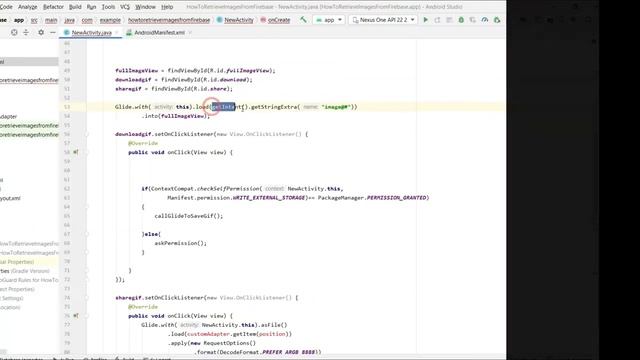This screenshot has height=360, width=640.
Task: Click the checkSelfPermission method call
Action: coord(228,189)
